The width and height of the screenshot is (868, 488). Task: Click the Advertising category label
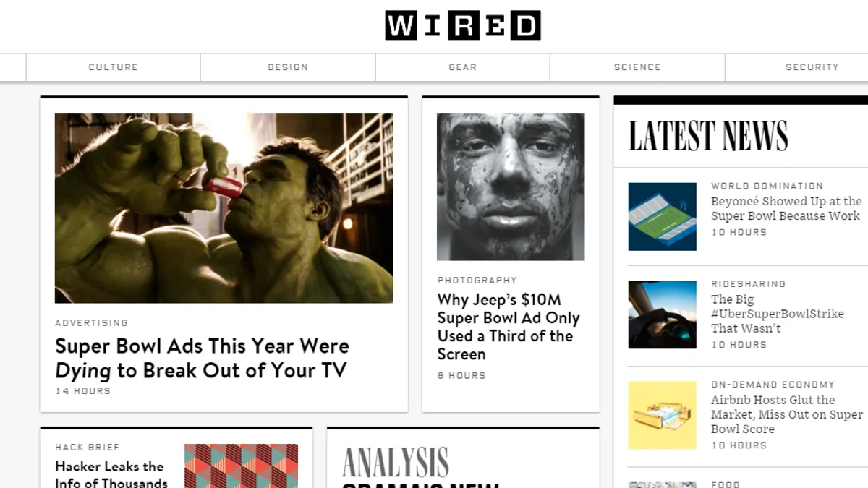tap(92, 323)
